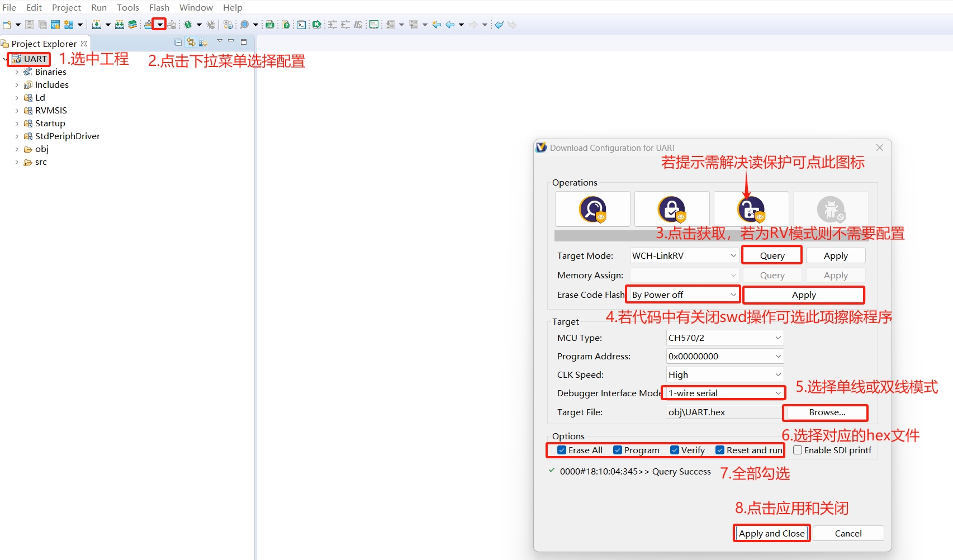
Task: Click the green Debug bug icon
Action: coord(188,25)
